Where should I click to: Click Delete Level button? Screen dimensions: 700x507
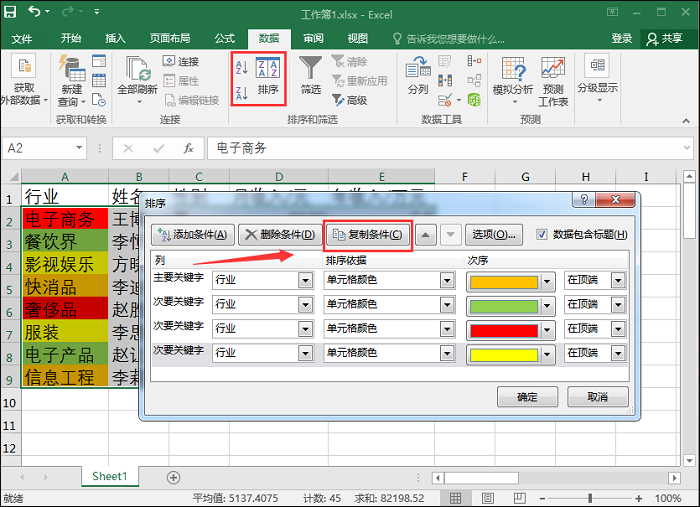click(280, 235)
